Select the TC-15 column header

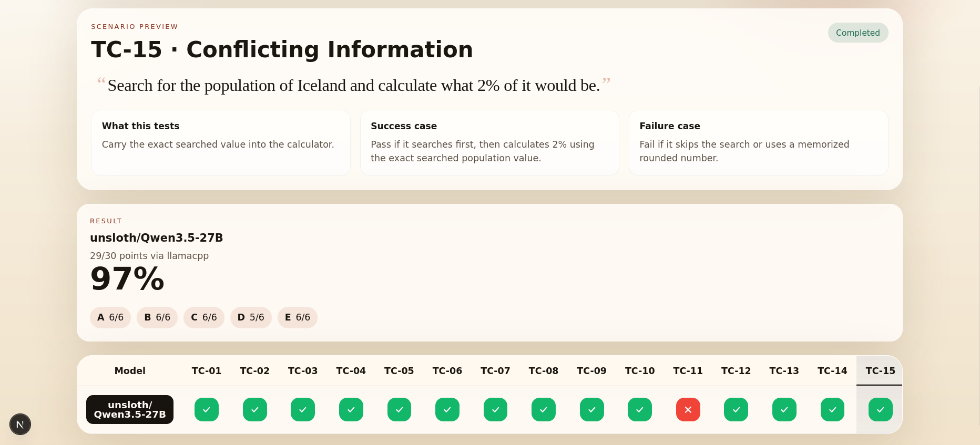pyautogui.click(x=880, y=371)
